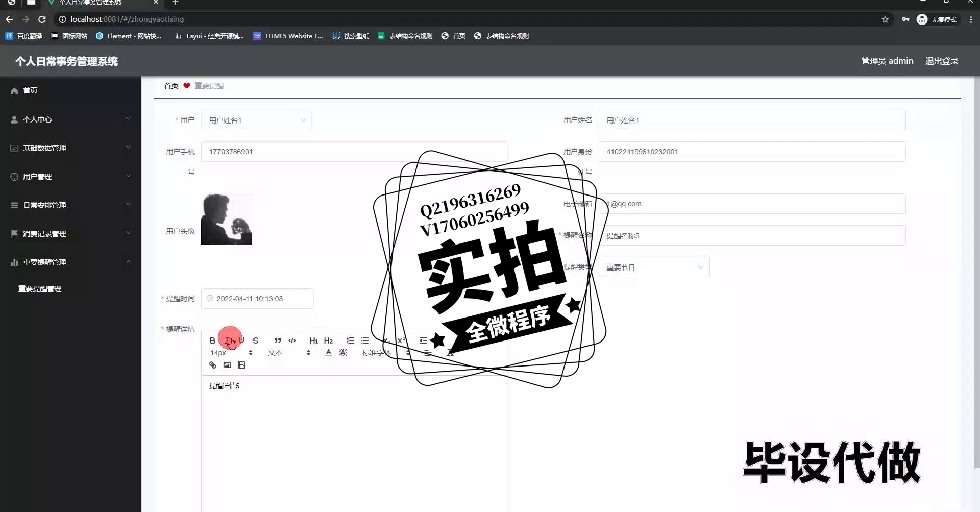Open the password key icon
The width and height of the screenshot is (980, 512).
(905, 19)
